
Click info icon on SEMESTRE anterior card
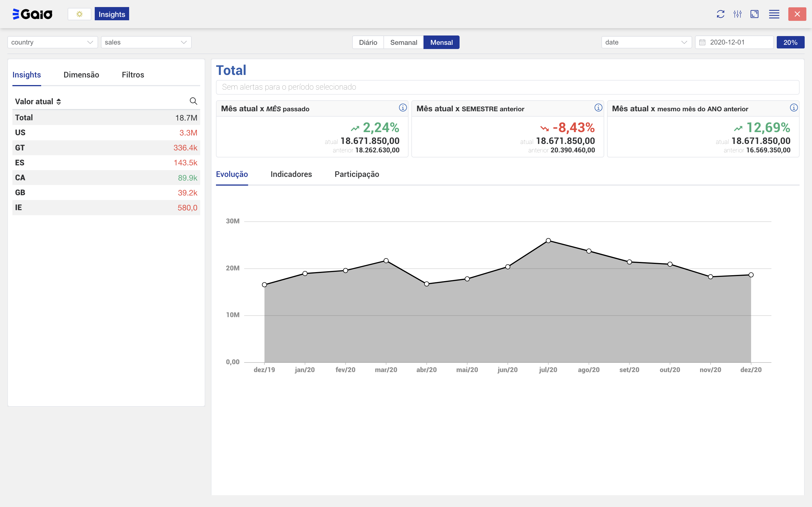pyautogui.click(x=598, y=108)
